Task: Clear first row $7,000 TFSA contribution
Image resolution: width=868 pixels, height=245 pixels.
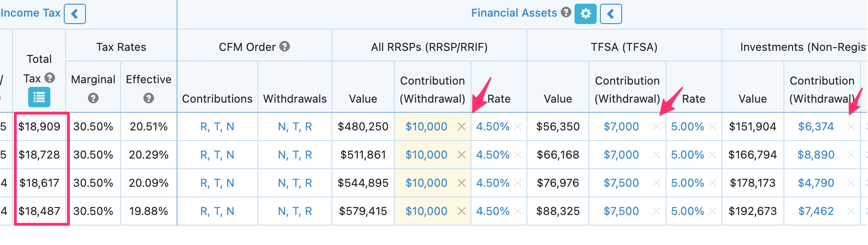Action: [656, 127]
